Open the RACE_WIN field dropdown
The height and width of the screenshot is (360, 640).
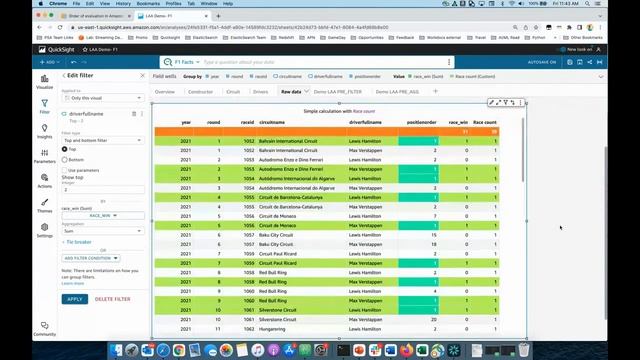[103, 216]
